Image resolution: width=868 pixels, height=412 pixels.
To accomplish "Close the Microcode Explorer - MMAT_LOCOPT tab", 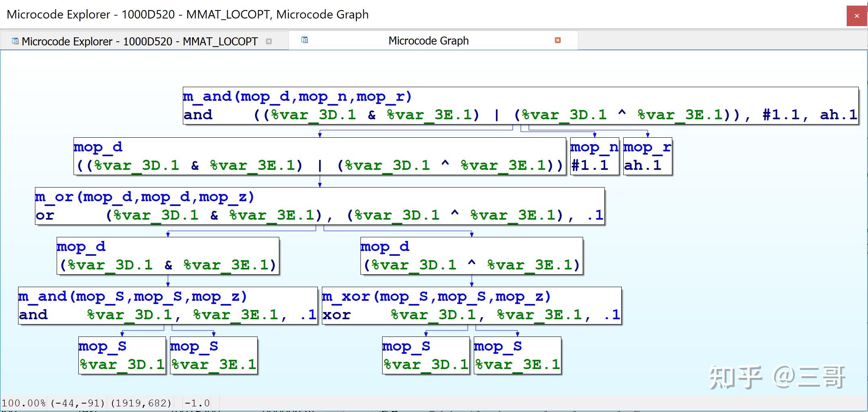I will click(x=270, y=41).
